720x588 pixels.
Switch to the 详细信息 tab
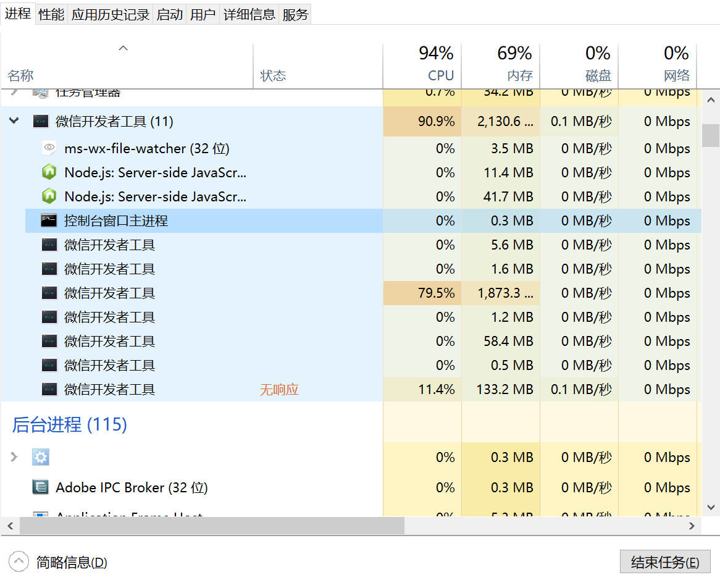249,15
